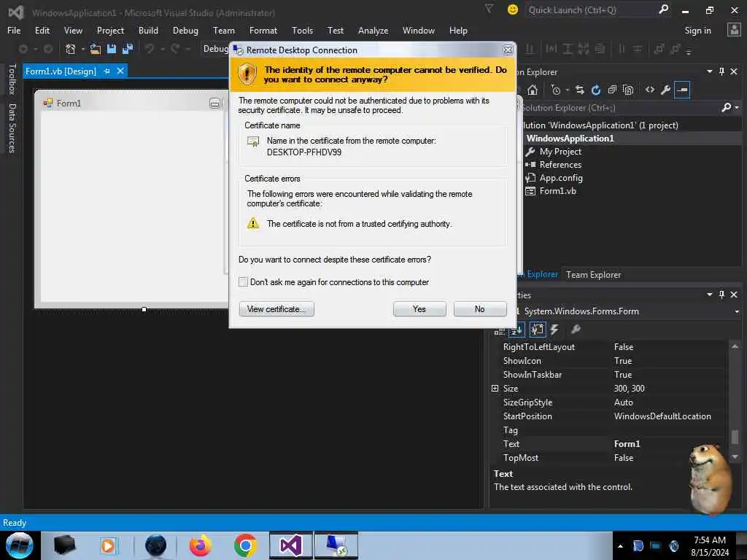Click Sync with Active Document icon

[579, 90]
